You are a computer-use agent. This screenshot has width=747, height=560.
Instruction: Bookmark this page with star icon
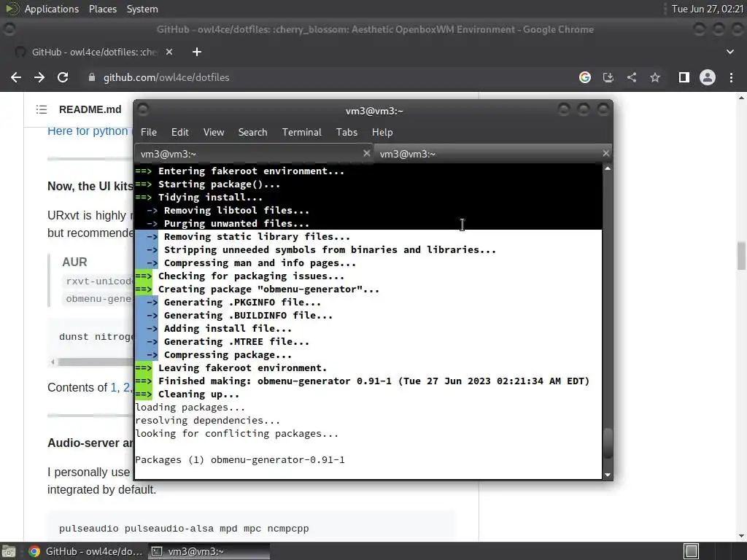tap(655, 77)
